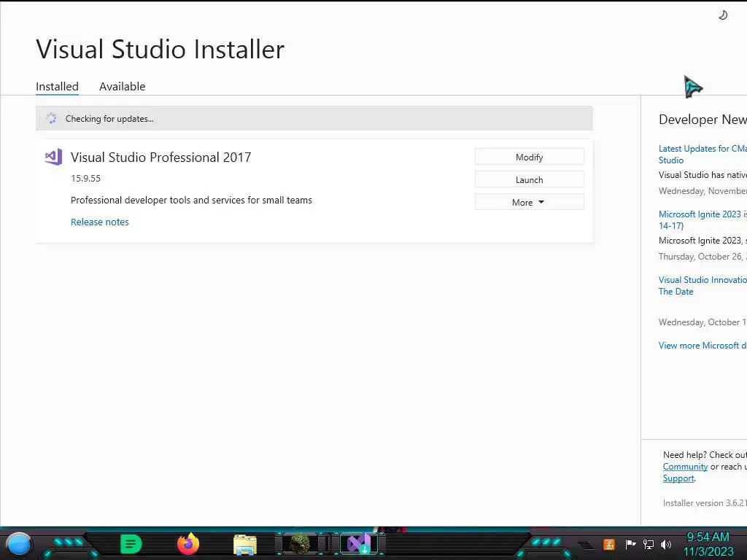This screenshot has height=560, width=747.
Task: Click the Visual Studio Professional 2017 title
Action: (x=160, y=157)
